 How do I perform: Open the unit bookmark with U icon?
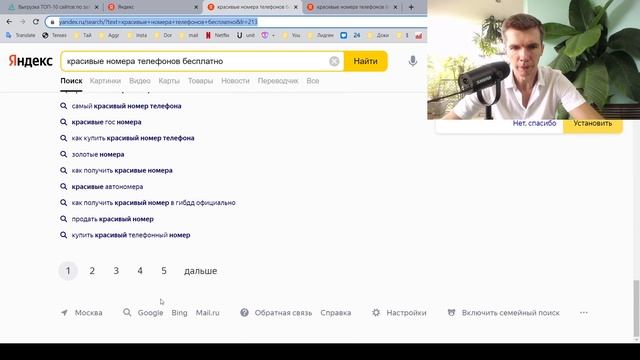(246, 36)
